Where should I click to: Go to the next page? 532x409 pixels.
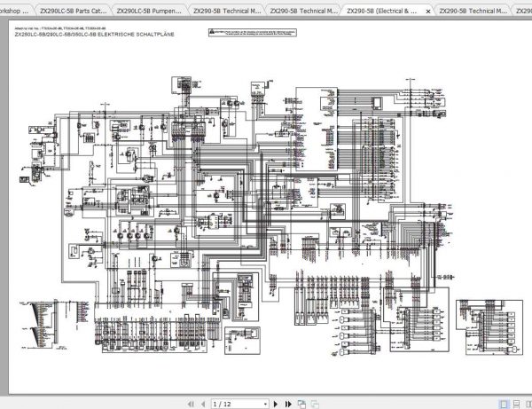click(x=276, y=404)
